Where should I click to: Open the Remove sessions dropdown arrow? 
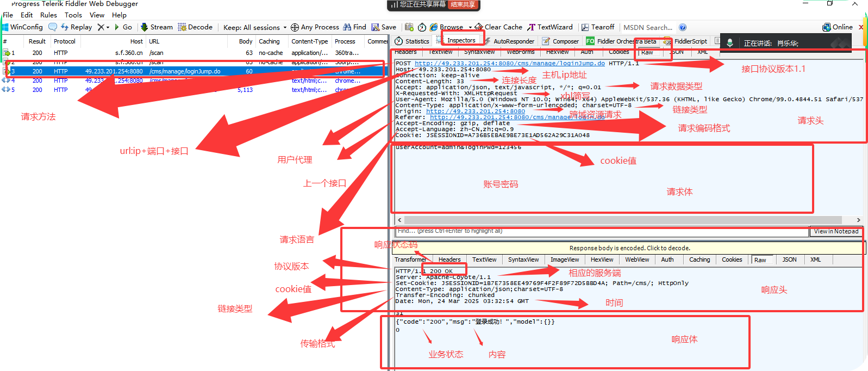point(108,27)
